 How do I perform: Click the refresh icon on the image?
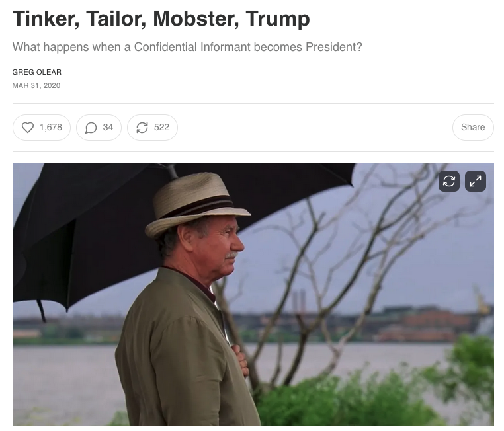448,181
